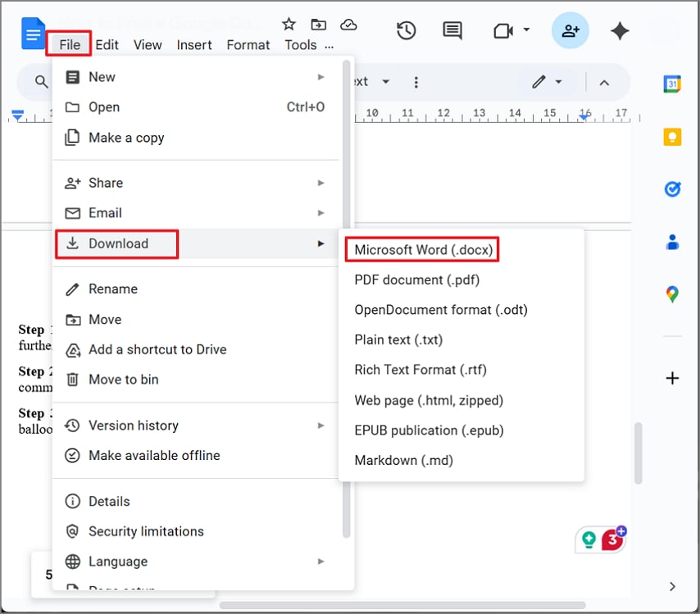Open Google Tasks in the side panel
The height and width of the screenshot is (614, 700).
click(672, 189)
